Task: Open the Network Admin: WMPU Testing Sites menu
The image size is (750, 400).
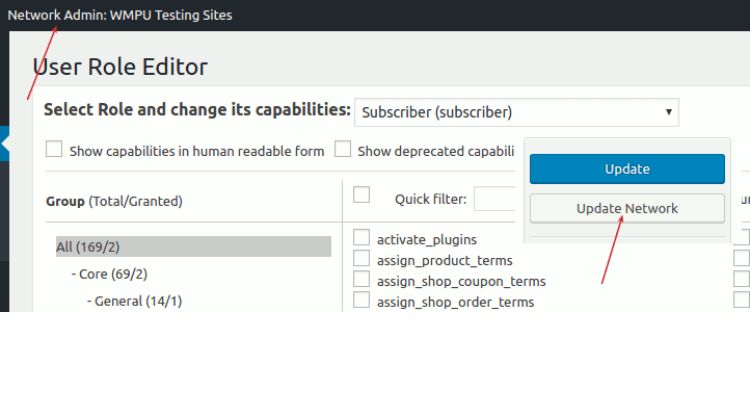Action: coord(120,15)
